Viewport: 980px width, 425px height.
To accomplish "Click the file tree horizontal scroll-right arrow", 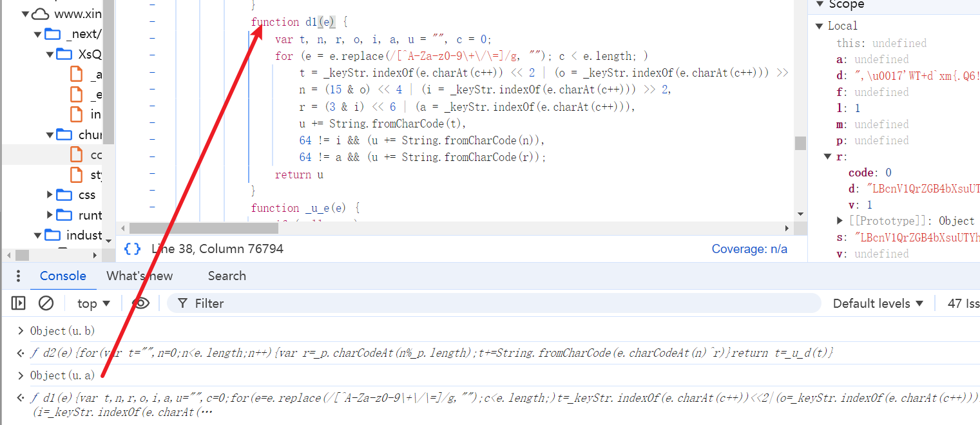I will tap(95, 256).
